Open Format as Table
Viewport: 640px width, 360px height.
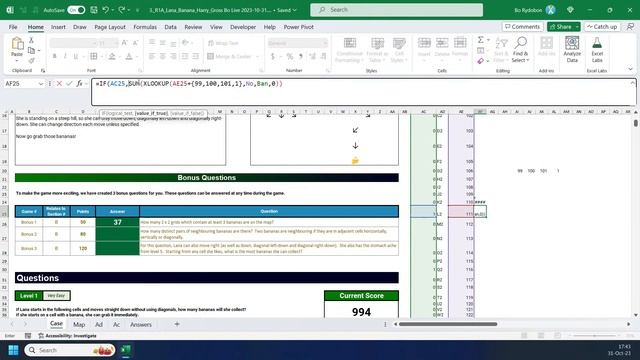click(x=377, y=50)
